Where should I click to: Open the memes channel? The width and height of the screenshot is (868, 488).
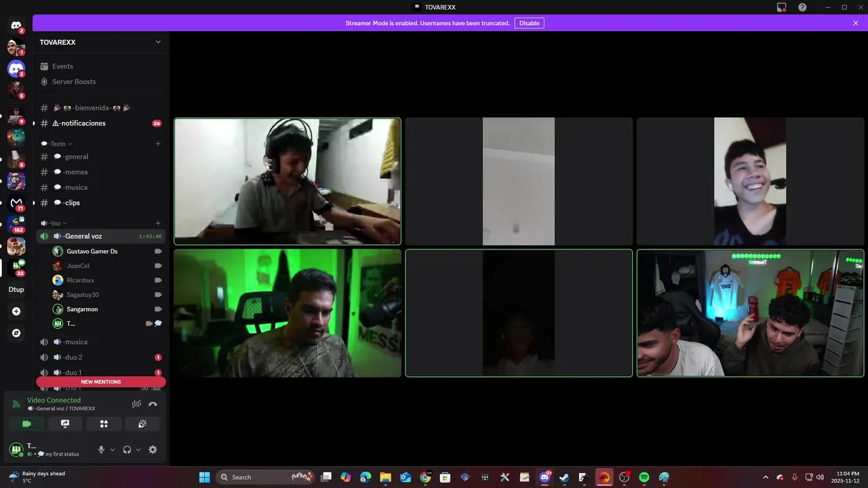(100, 172)
